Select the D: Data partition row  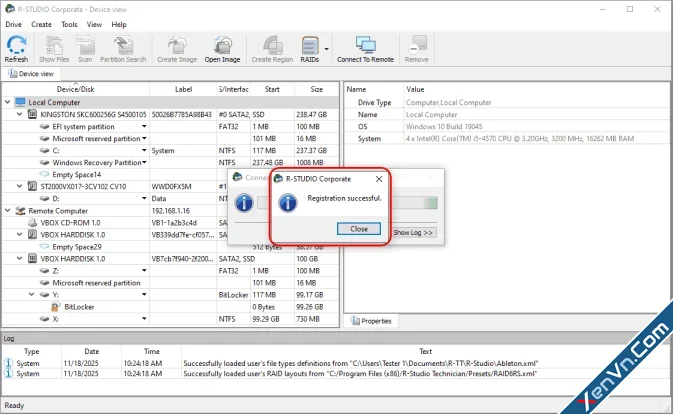click(x=170, y=198)
